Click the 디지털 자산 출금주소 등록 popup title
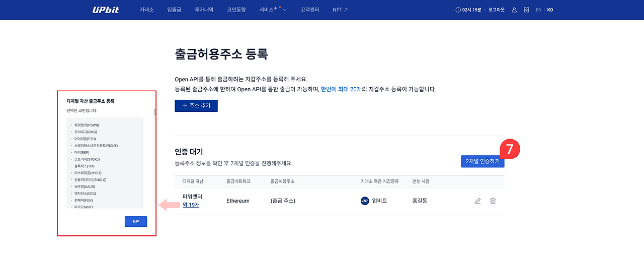Viewport: 644px width, 255px height. 91,101
